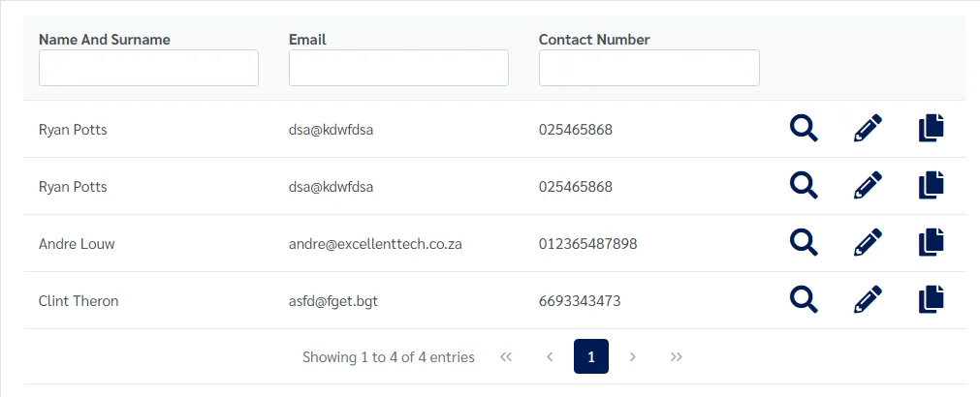
Task: Copy the Andre Louw record
Action: (931, 243)
